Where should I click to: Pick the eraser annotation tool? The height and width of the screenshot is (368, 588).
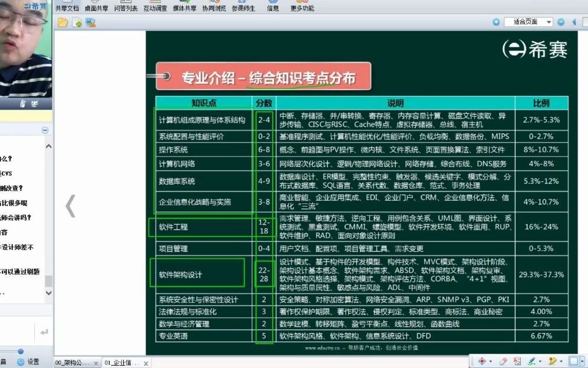504,362
